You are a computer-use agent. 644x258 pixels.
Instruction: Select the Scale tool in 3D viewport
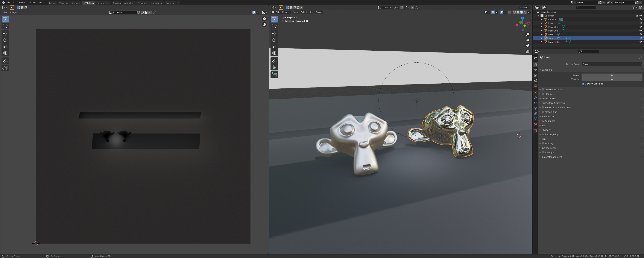274,46
